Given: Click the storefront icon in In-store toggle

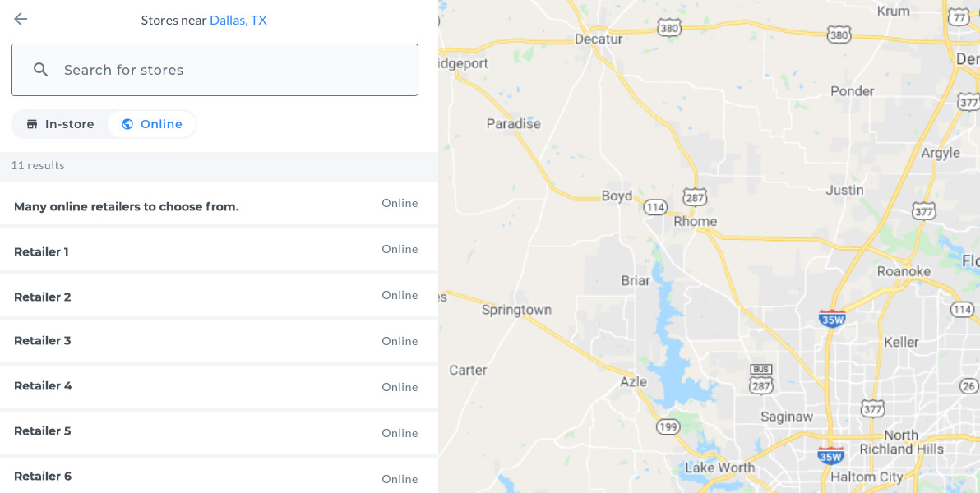Looking at the screenshot, I should click(32, 124).
